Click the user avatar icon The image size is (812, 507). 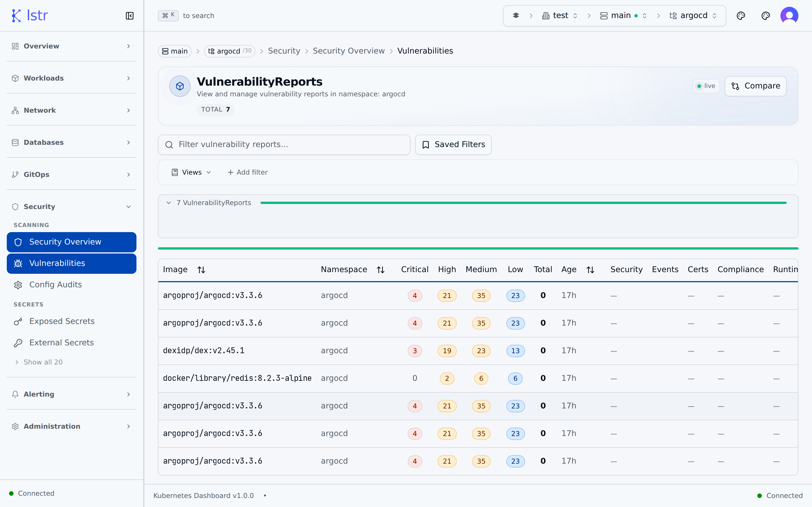(x=789, y=16)
